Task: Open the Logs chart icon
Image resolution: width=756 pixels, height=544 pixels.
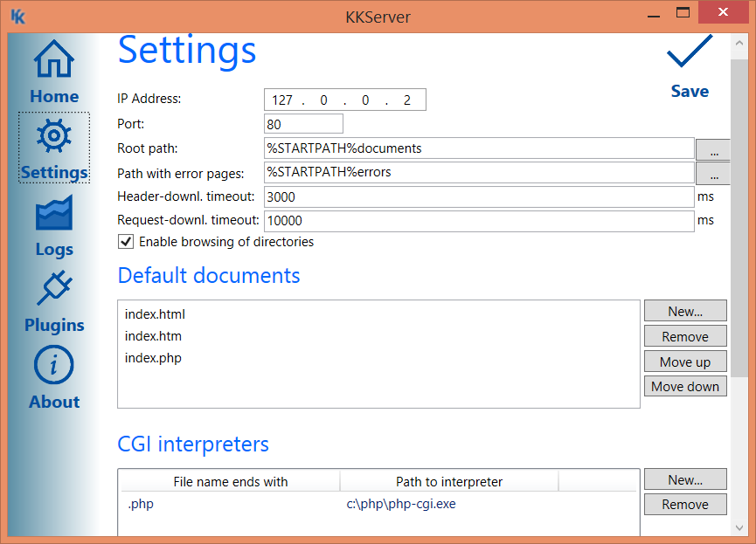Action: coord(54,212)
